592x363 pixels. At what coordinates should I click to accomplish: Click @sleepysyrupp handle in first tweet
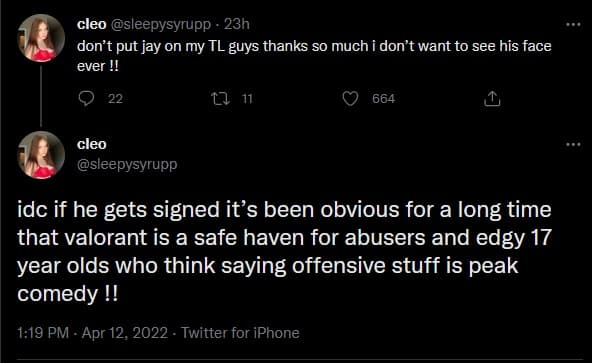pyautogui.click(x=160, y=25)
